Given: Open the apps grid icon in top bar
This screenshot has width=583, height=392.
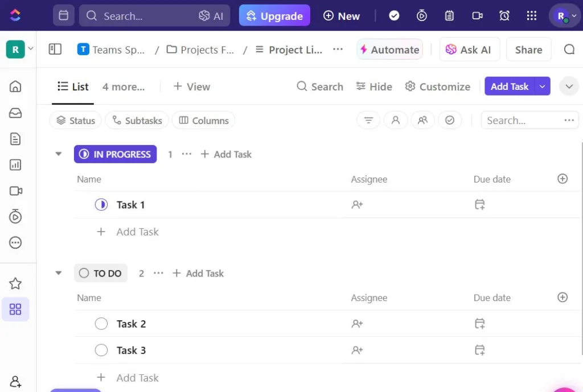Looking at the screenshot, I should 531,16.
